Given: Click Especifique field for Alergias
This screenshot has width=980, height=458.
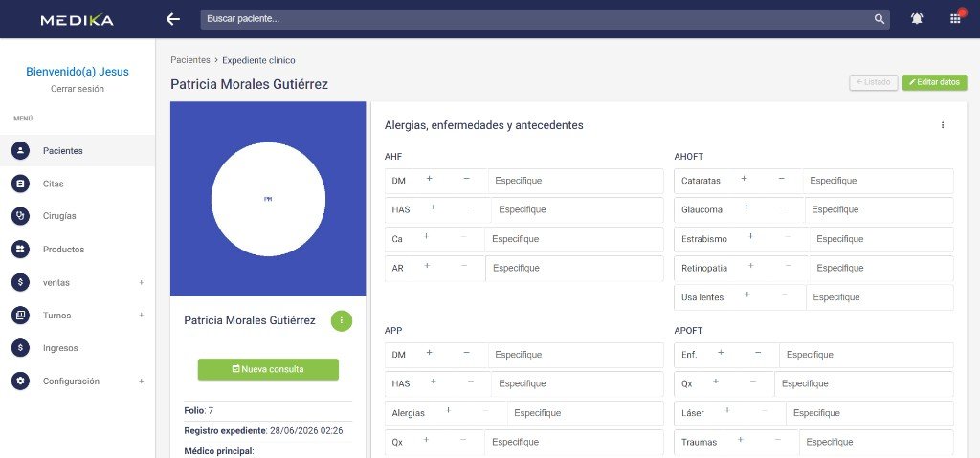Looking at the screenshot, I should pos(585,413).
